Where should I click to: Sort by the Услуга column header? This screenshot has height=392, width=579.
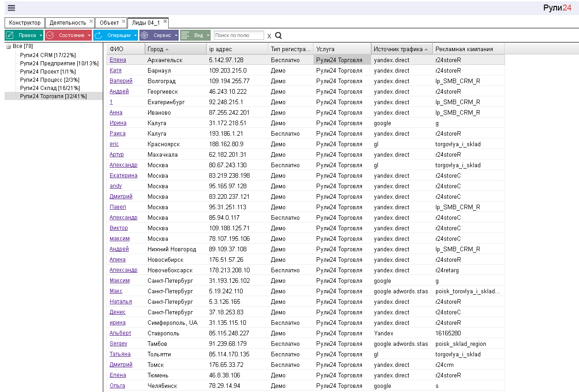point(342,49)
